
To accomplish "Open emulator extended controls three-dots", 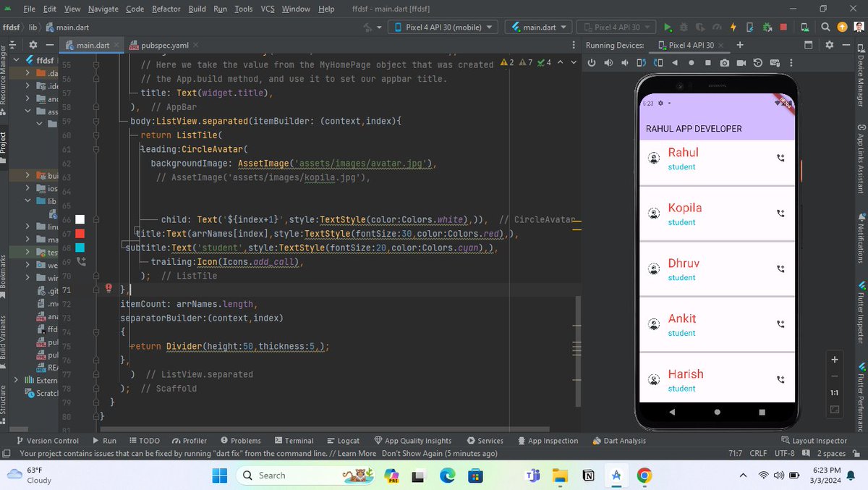I will click(790, 63).
